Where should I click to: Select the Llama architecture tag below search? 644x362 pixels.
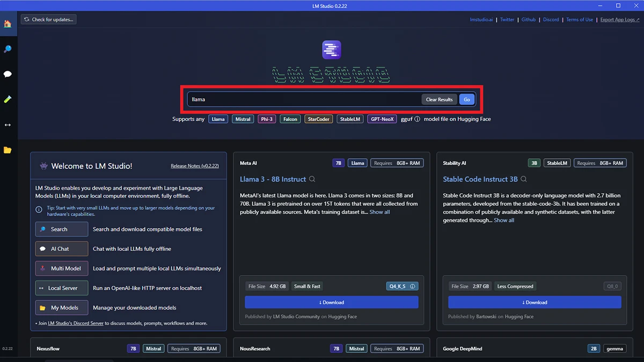click(x=218, y=119)
